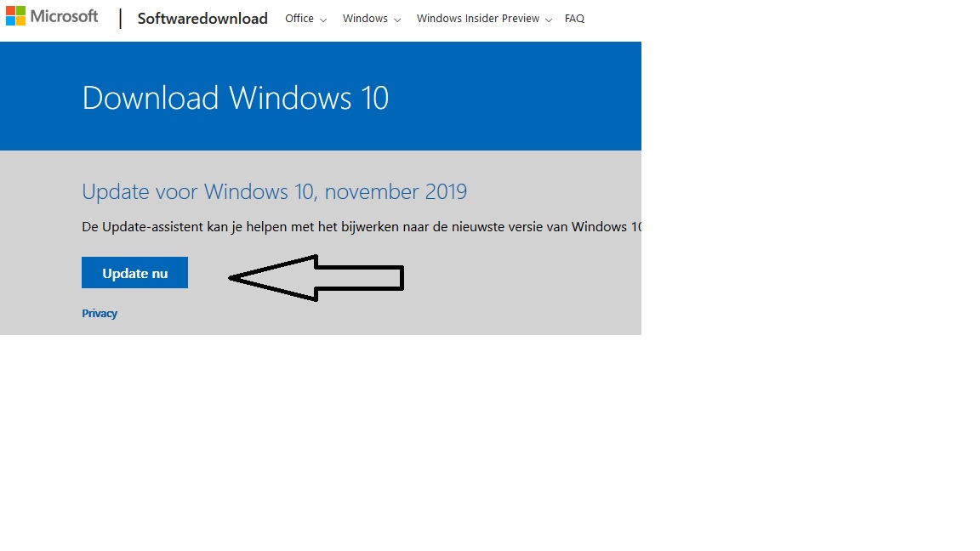The height and width of the screenshot is (551, 980).
Task: Click the Update-assistent description sentence
Action: coord(362,227)
